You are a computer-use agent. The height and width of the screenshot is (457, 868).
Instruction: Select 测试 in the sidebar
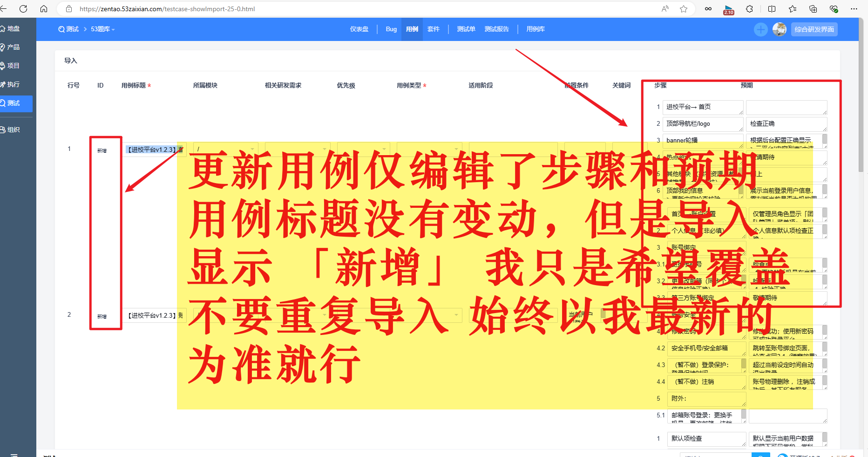[16, 103]
